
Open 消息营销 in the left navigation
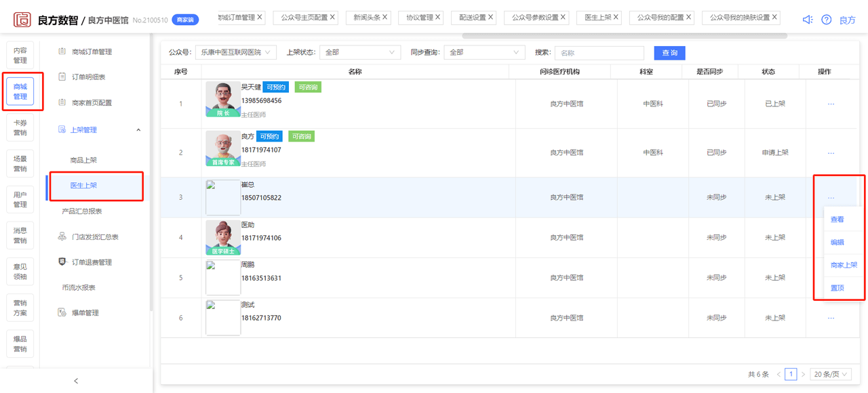coord(20,235)
